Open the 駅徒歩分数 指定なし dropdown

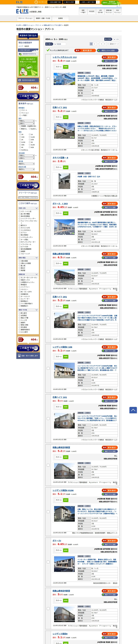[27, 169]
